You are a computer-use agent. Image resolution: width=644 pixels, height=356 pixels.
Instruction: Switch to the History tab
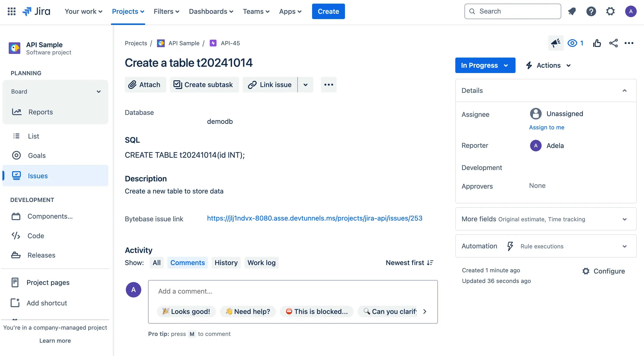[226, 262]
